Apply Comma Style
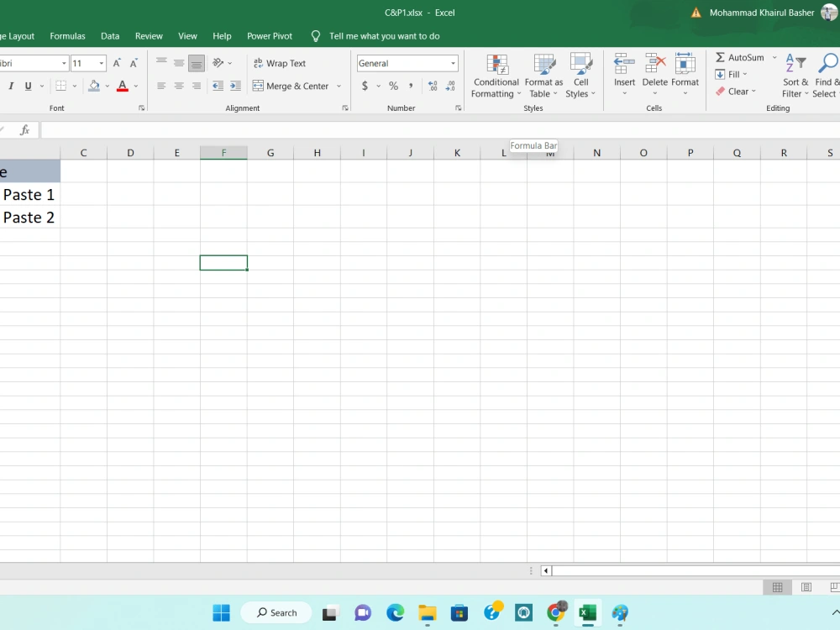The height and width of the screenshot is (630, 840). pyautogui.click(x=411, y=86)
